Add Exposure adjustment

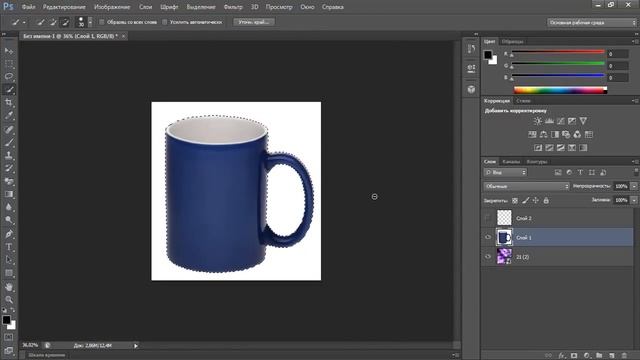pos(572,121)
